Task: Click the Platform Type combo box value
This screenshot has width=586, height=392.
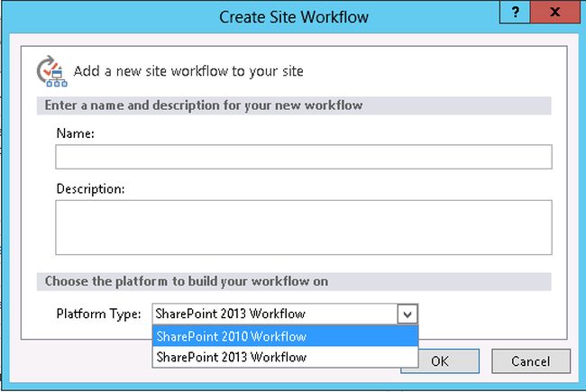Action: (x=275, y=314)
